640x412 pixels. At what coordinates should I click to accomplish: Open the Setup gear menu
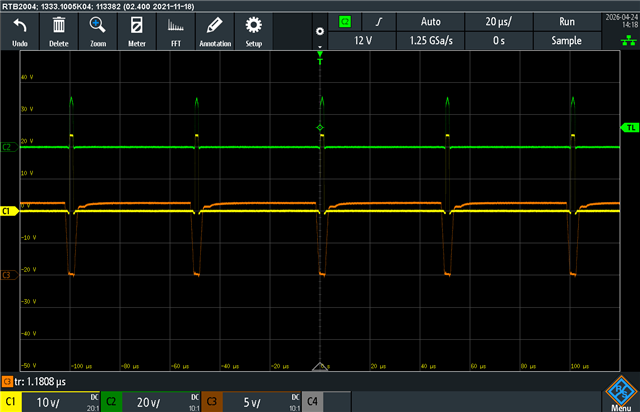tap(253, 31)
